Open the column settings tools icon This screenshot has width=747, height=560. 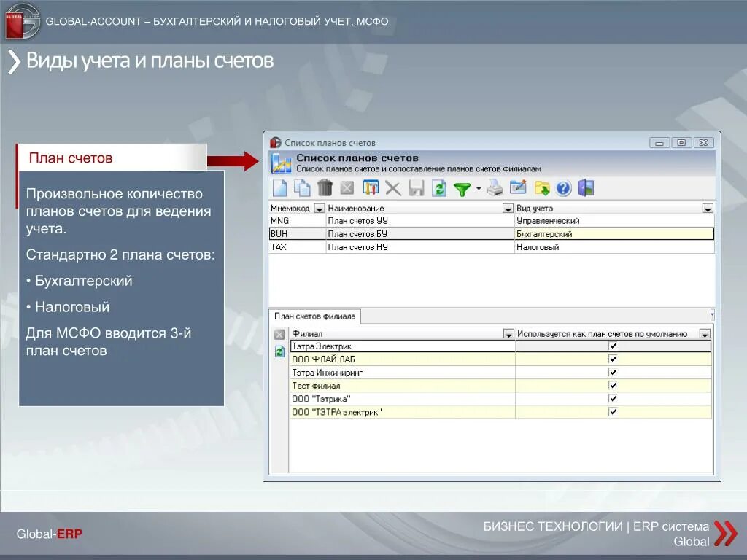(x=370, y=188)
